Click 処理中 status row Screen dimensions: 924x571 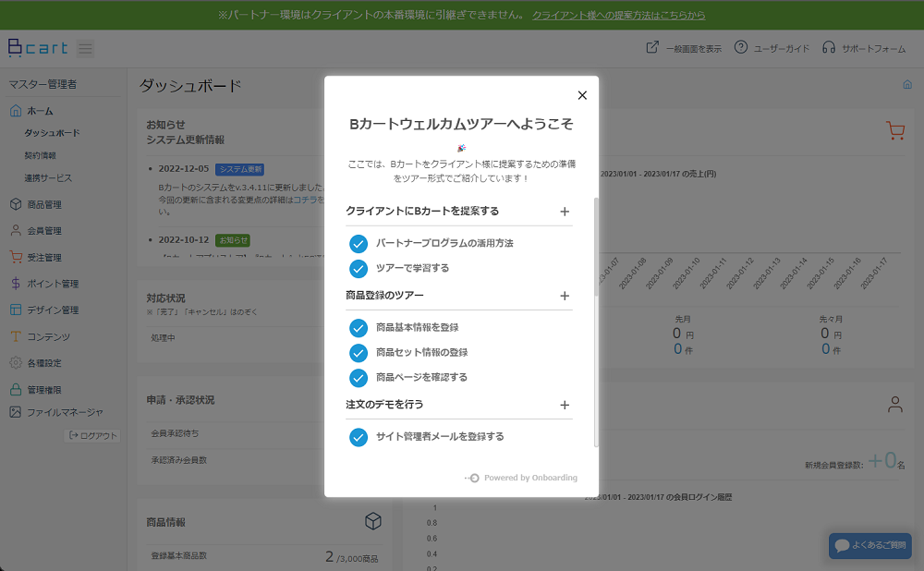[x=236, y=338]
